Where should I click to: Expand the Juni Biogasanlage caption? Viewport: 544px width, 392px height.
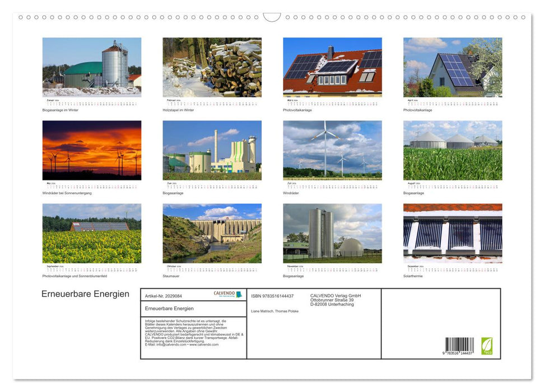click(171, 192)
